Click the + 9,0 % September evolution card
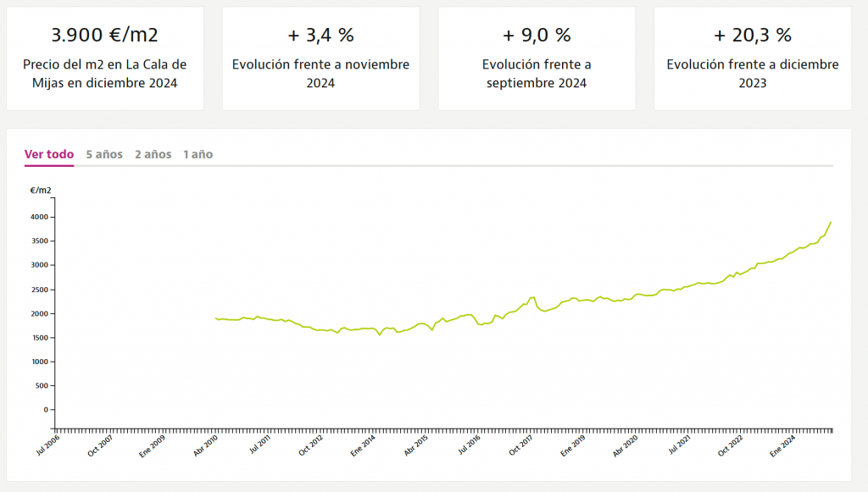The width and height of the screenshot is (868, 492). tap(537, 58)
